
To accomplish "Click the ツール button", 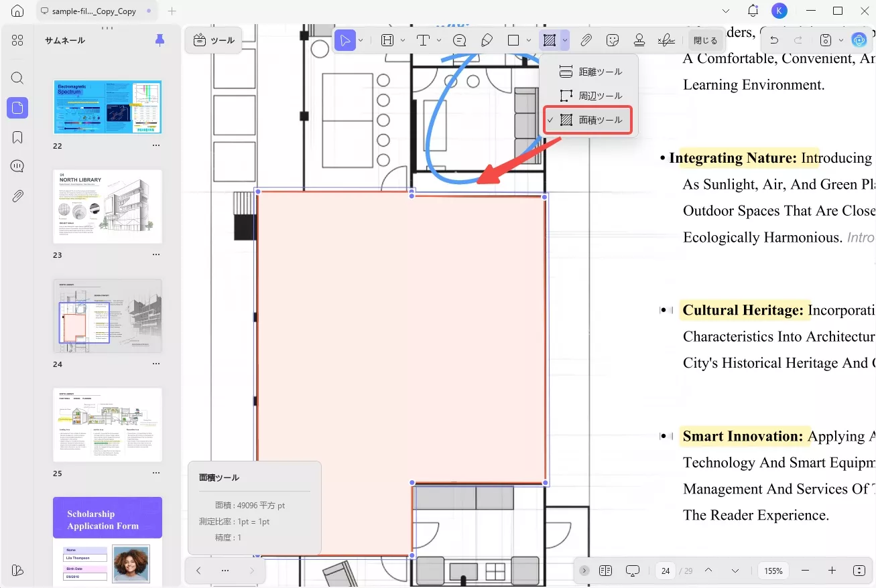I will [x=214, y=40].
